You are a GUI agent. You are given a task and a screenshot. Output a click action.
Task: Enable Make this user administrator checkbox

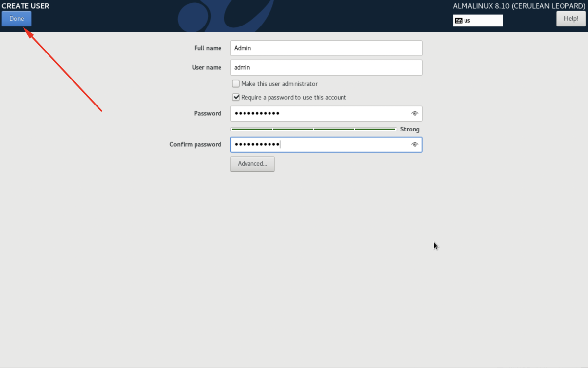point(236,84)
